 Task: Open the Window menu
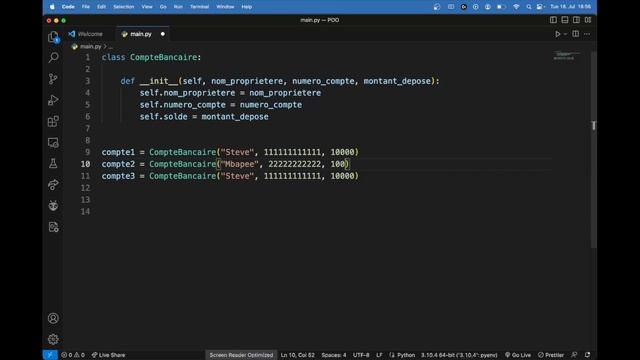pos(225,7)
